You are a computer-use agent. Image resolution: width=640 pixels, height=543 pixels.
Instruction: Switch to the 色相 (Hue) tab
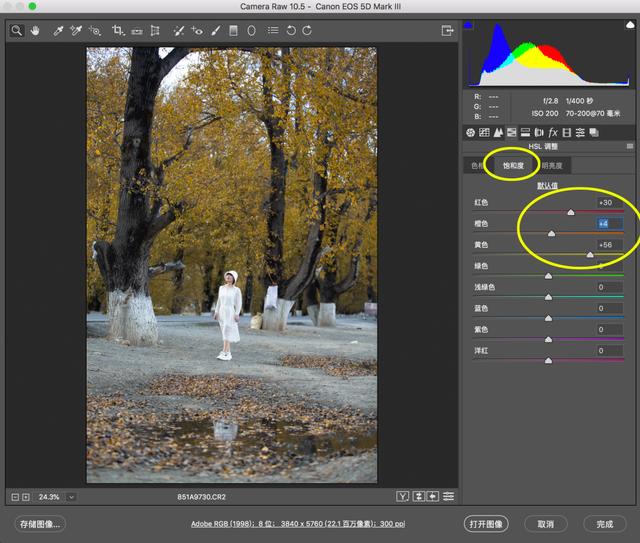click(x=477, y=166)
